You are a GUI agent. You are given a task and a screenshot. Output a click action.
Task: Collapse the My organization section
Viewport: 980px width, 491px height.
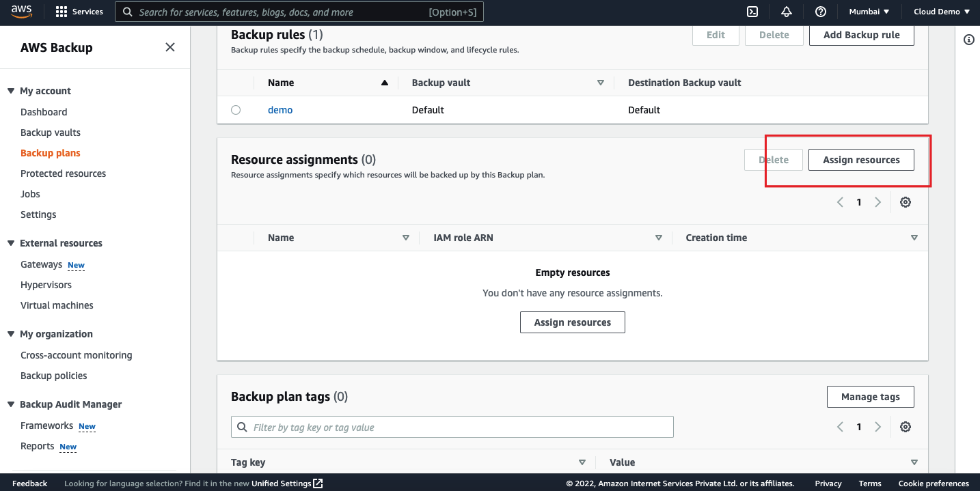coord(11,334)
